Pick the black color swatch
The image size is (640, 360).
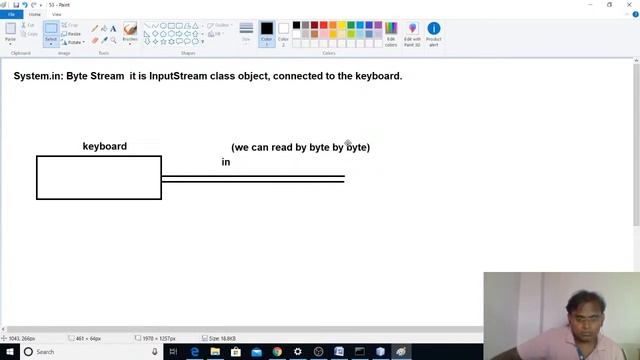[x=296, y=25]
